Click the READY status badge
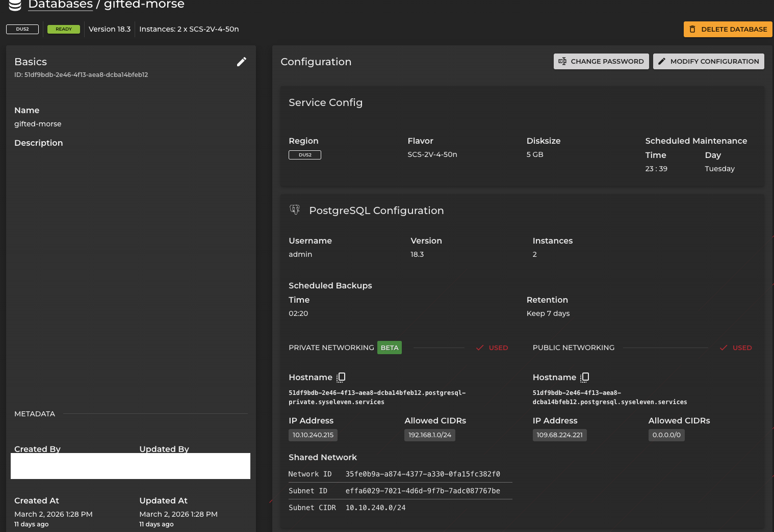Screen dimensions: 774x532 (64, 29)
